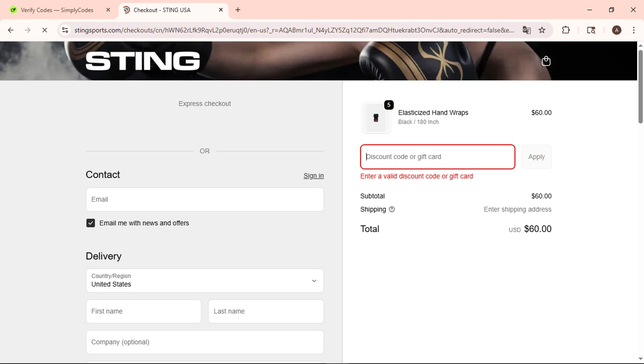
Task: Click the Company (optional) field
Action: pyautogui.click(x=205, y=342)
